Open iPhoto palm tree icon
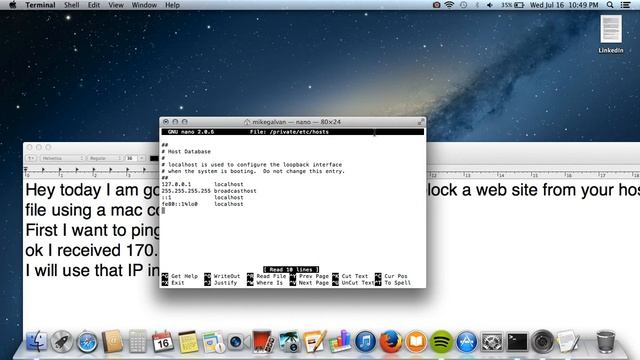Viewport: 640px width, 360px height. click(x=289, y=342)
